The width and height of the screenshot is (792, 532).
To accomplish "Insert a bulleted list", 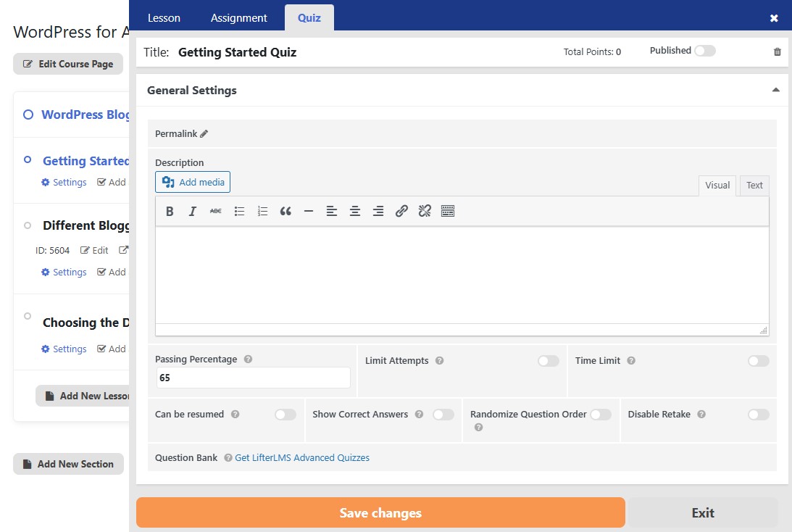I will coord(239,211).
